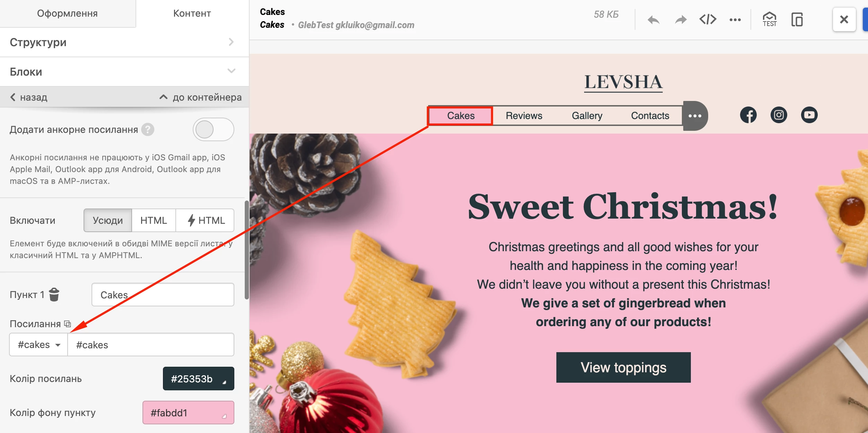Click the undo arrow icon
Viewport: 868px width, 433px height.
tap(653, 20)
